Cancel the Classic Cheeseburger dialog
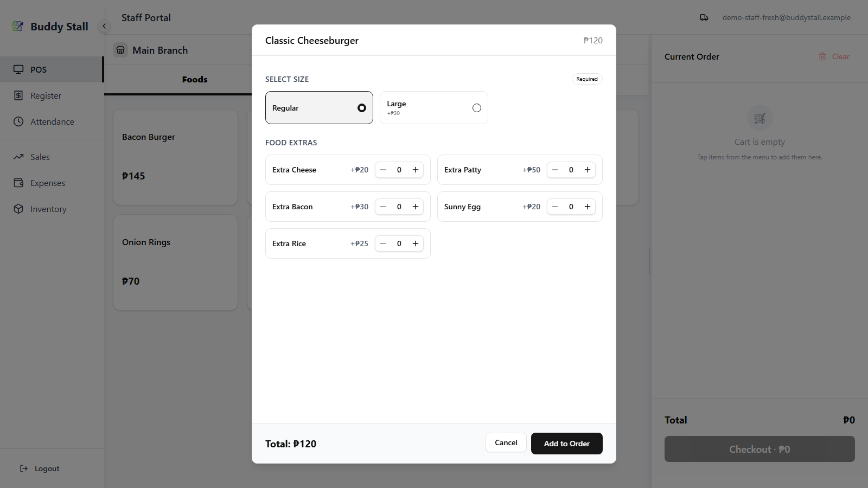The height and width of the screenshot is (488, 868). (x=506, y=442)
